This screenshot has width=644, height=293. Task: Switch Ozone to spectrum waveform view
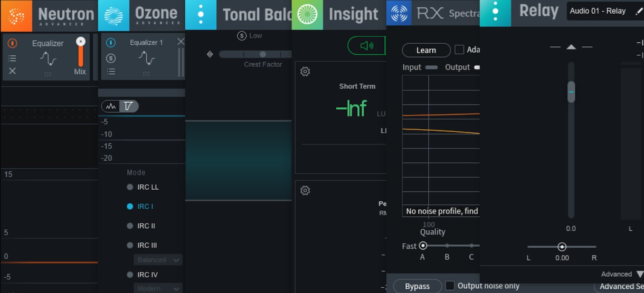(x=111, y=106)
